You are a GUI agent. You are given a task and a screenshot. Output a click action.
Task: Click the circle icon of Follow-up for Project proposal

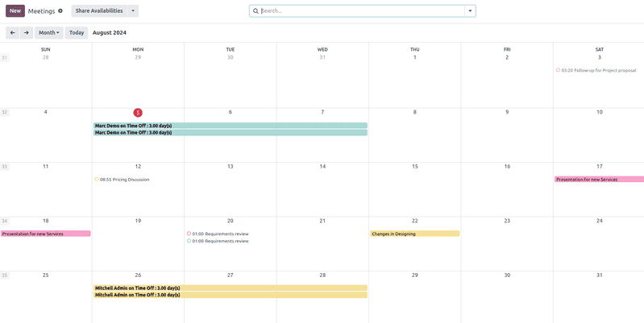(x=558, y=70)
